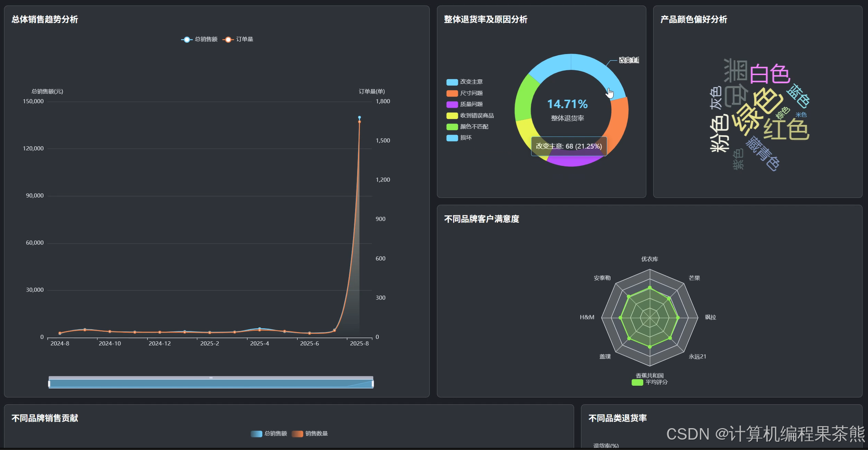Toggle 质量问题 in the return reasons legend
868x450 pixels.
pos(465,104)
